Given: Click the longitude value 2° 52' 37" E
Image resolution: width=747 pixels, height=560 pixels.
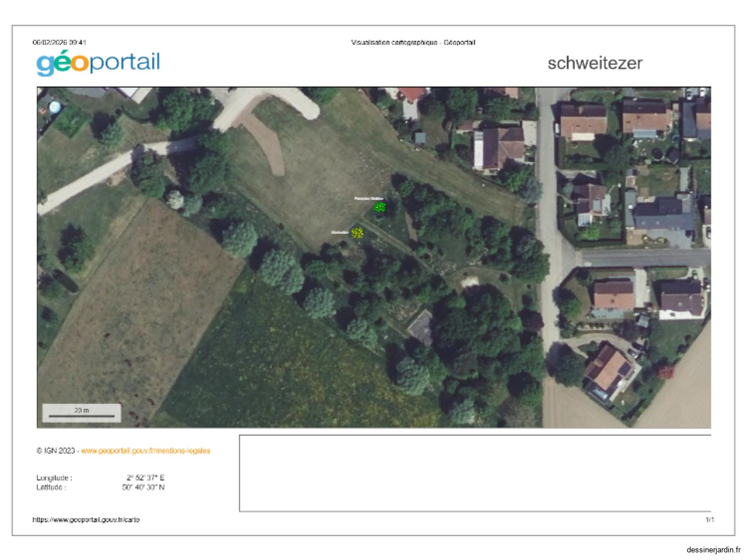Looking at the screenshot, I should click(x=145, y=478).
